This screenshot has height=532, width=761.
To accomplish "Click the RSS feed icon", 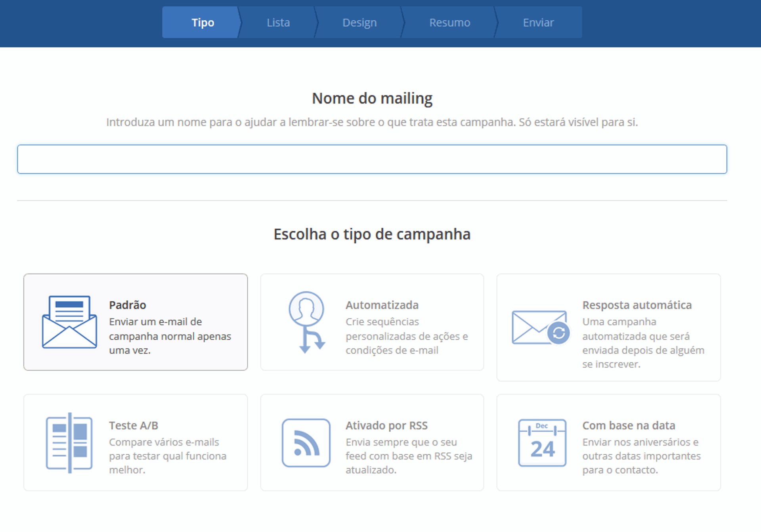I will [x=306, y=442].
